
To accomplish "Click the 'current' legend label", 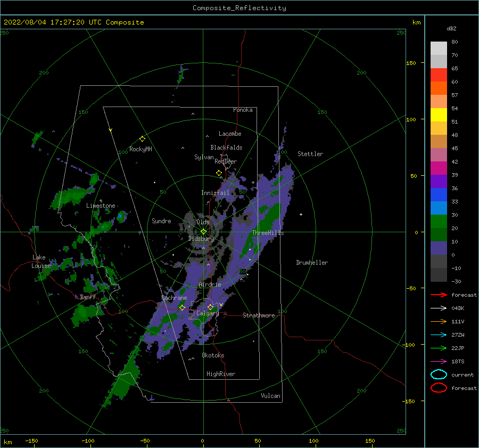I will tap(463, 374).
